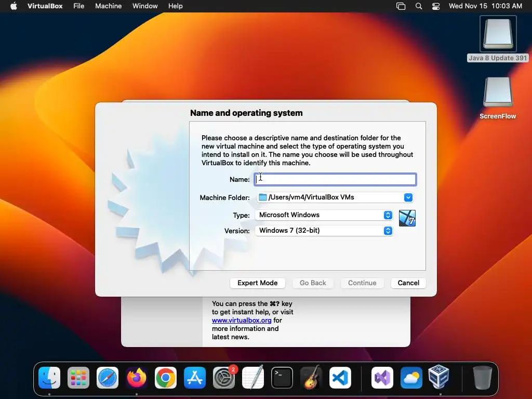Click the Windows 7 OS type icon
The image size is (532, 399).
(407, 218)
